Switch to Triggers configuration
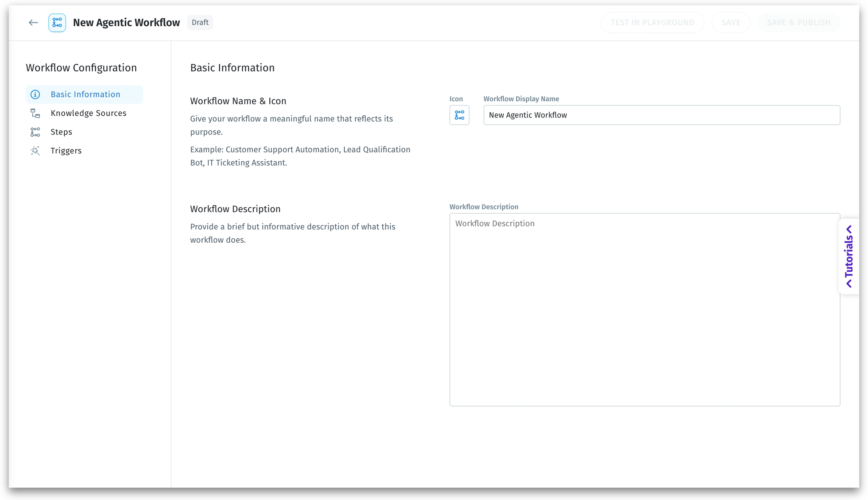 (66, 151)
